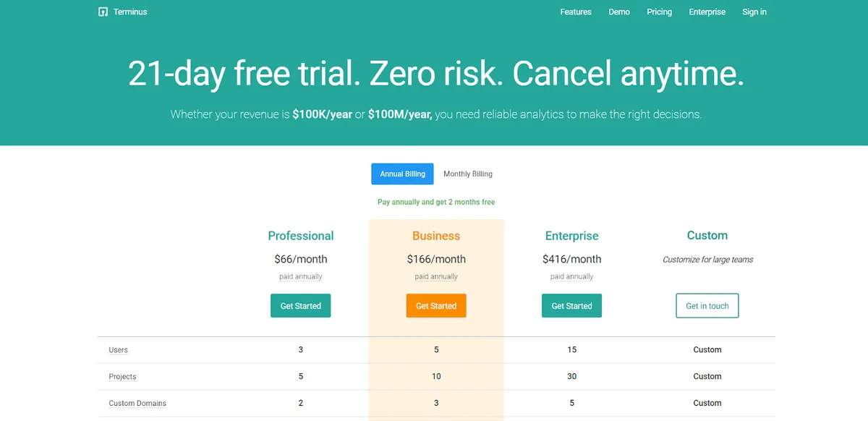
Task: Switch to Annual Billing
Action: [x=402, y=174]
